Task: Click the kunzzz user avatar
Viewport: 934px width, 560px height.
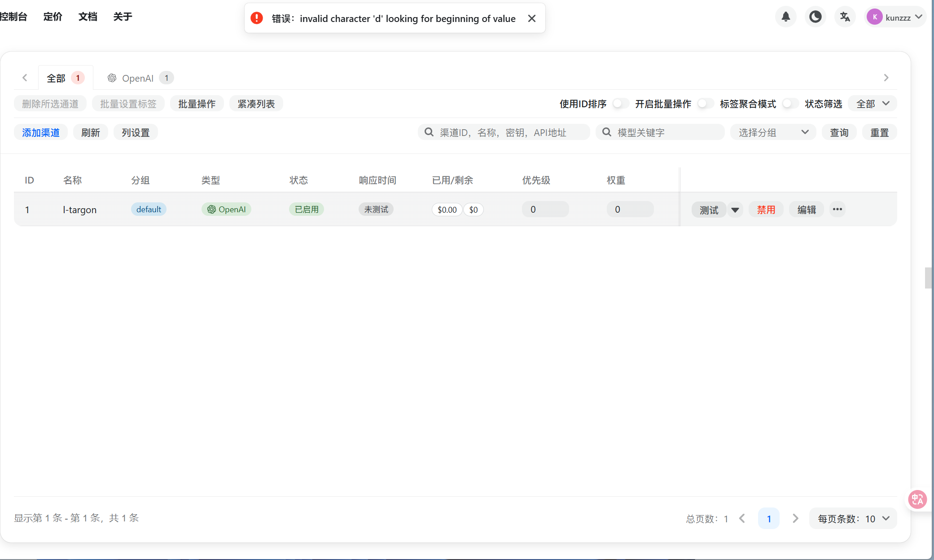Action: [874, 17]
